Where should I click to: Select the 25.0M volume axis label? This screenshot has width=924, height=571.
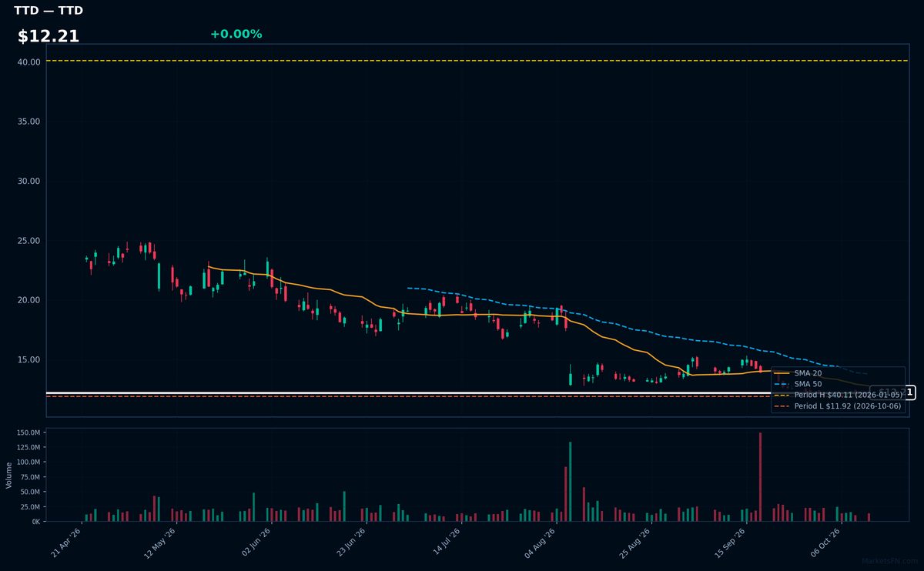click(29, 506)
